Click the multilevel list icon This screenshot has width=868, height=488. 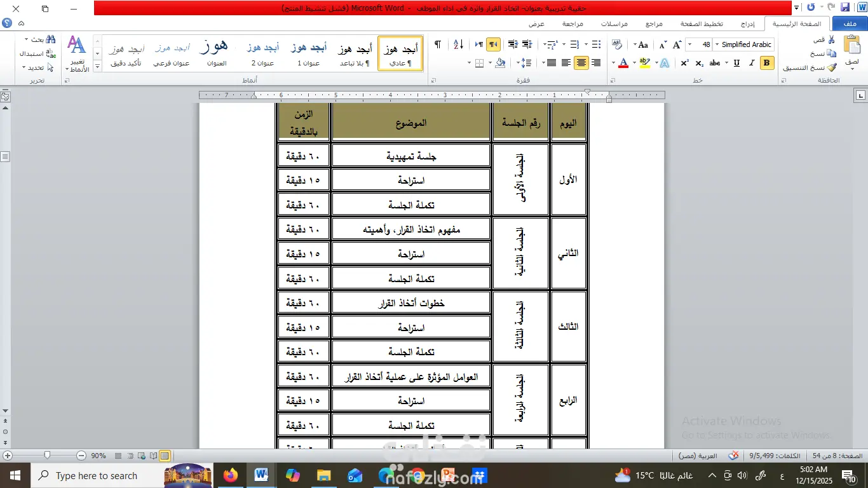pos(552,44)
